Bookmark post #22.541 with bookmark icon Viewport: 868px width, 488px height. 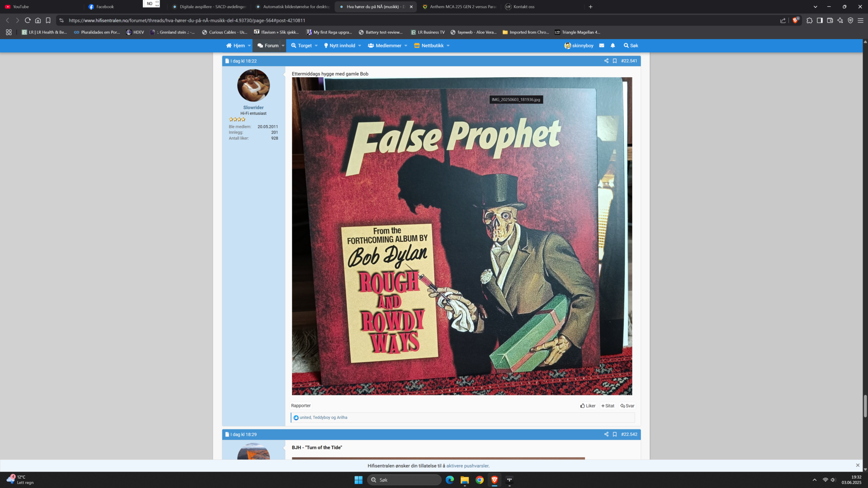click(x=614, y=61)
